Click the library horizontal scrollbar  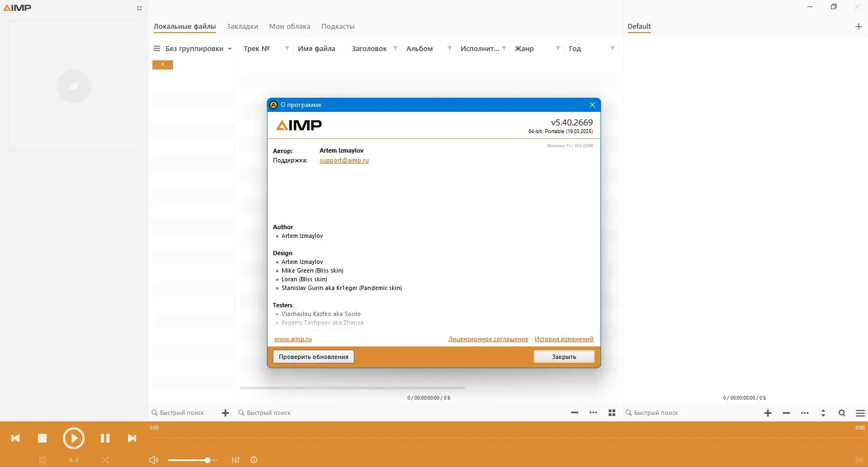click(352, 388)
